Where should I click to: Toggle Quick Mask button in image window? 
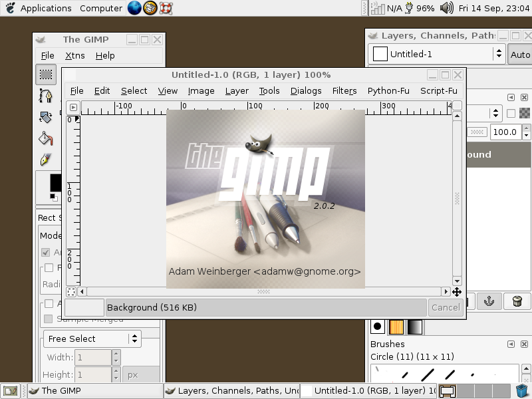pyautogui.click(x=71, y=291)
